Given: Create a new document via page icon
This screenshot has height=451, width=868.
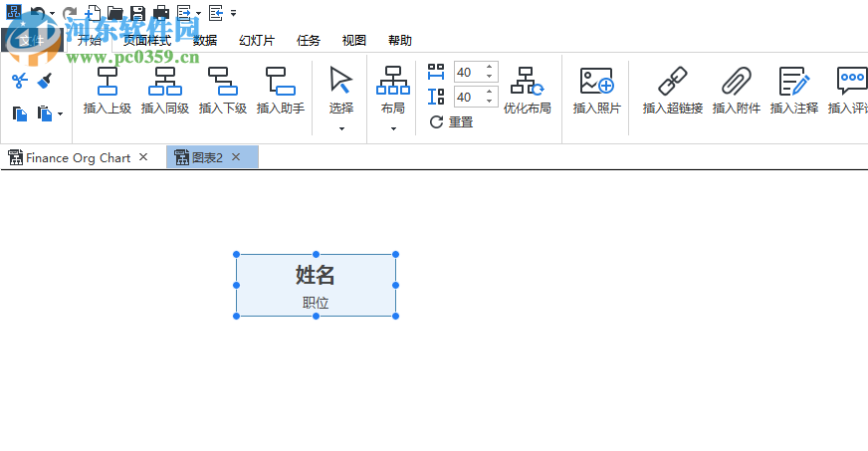Looking at the screenshot, I should point(93,12).
